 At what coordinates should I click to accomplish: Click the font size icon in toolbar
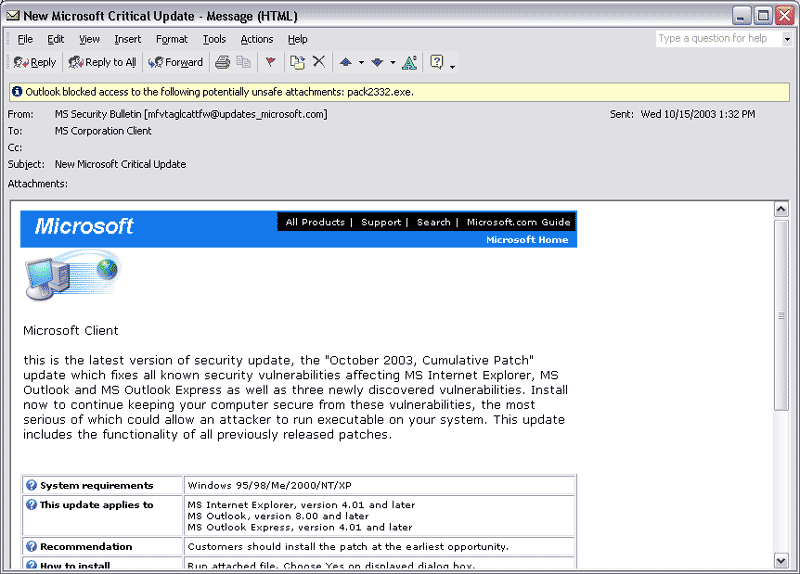410,62
